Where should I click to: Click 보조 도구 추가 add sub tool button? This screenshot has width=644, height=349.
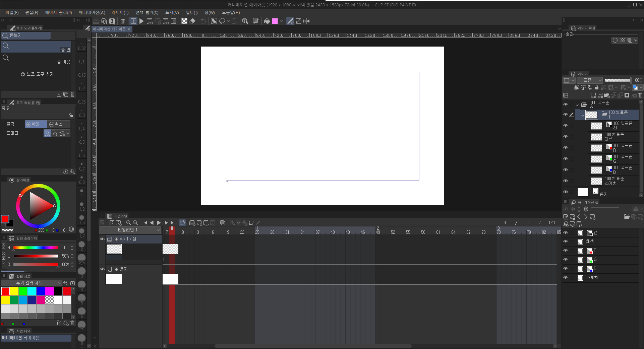[37, 74]
